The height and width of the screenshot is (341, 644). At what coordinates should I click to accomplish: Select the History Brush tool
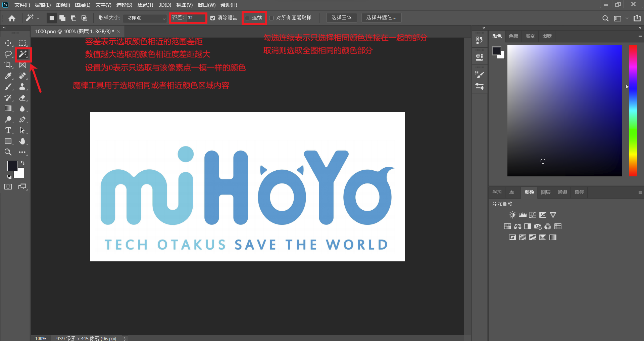click(x=8, y=98)
